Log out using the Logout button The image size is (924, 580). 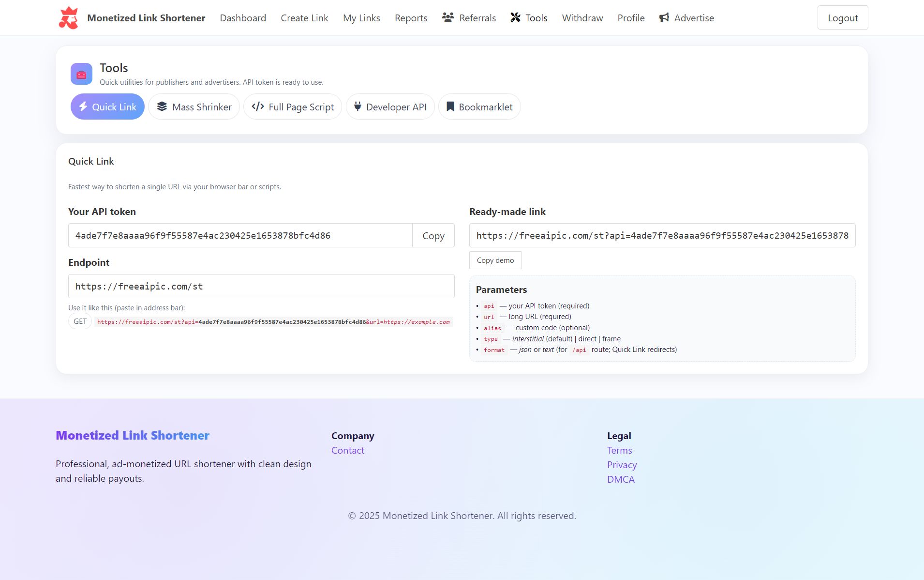pyautogui.click(x=842, y=18)
